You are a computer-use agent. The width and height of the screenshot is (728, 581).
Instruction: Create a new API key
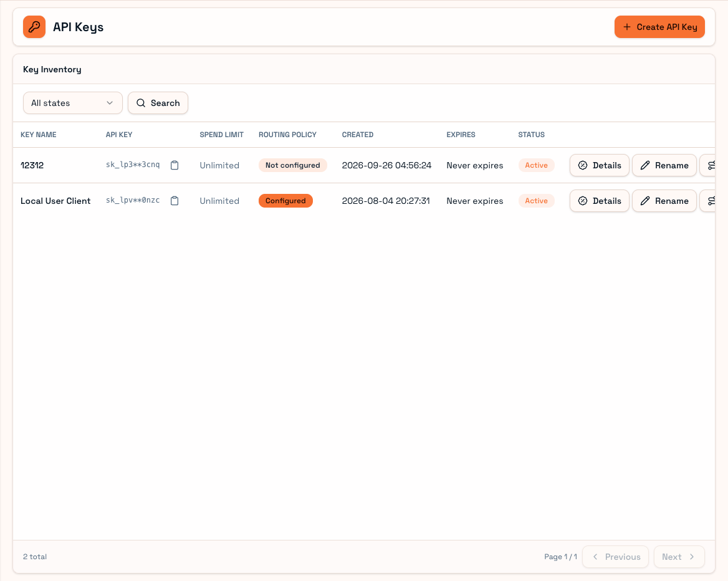pyautogui.click(x=659, y=27)
